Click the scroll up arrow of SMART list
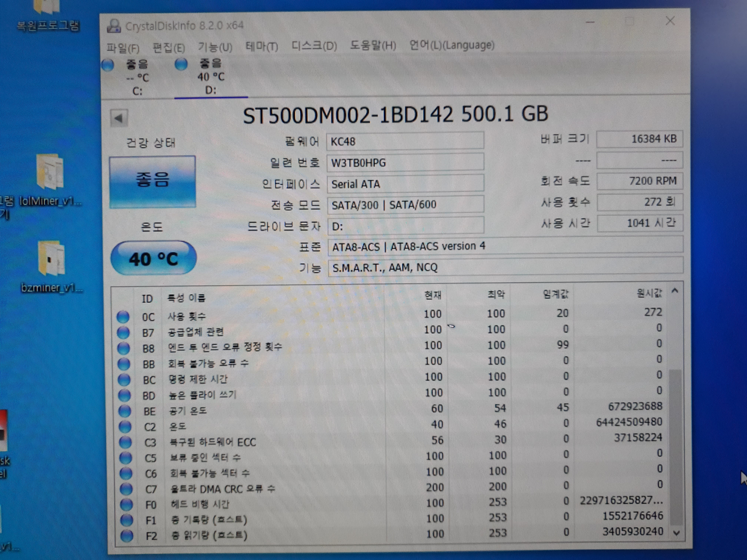747x560 pixels. pyautogui.click(x=675, y=291)
